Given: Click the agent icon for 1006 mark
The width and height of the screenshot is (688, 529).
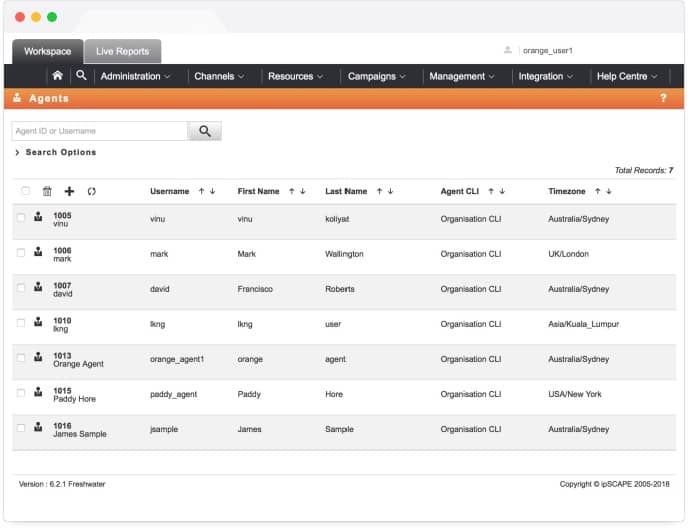Looking at the screenshot, I should pos(38,253).
